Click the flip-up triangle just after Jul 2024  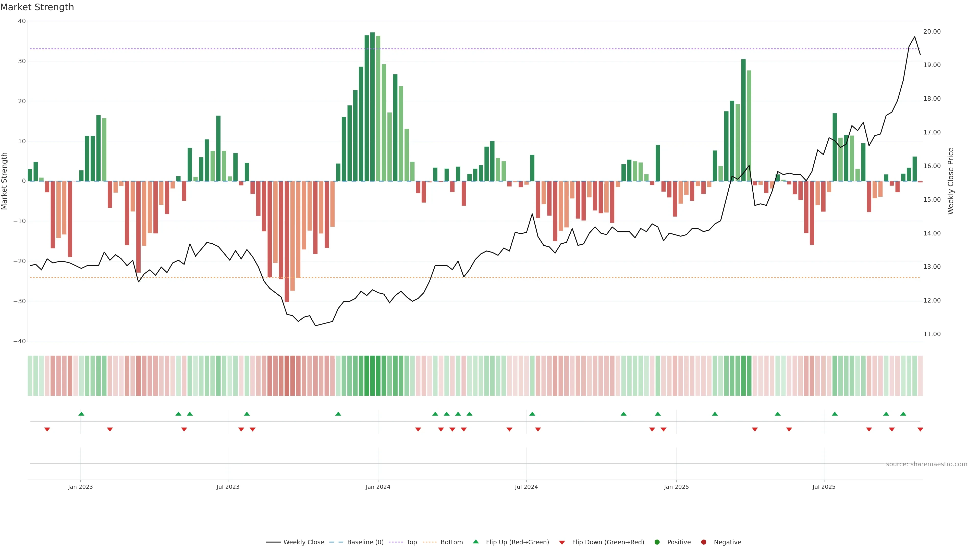[x=532, y=414]
